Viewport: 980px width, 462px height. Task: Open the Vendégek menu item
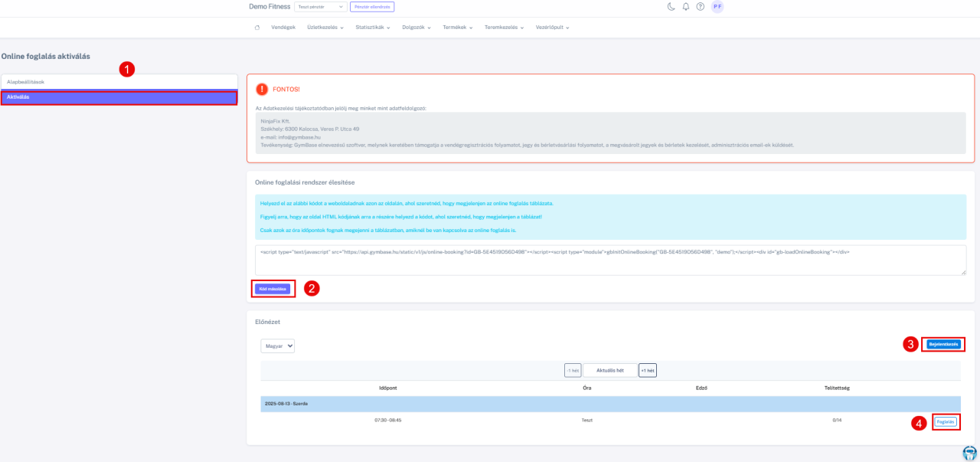[x=283, y=28]
